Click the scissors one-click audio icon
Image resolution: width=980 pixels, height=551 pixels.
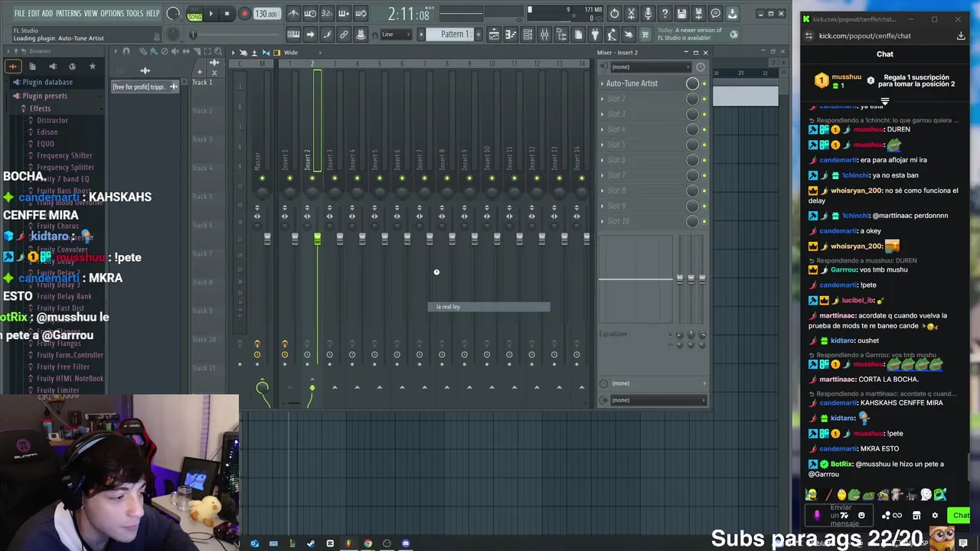point(631,14)
